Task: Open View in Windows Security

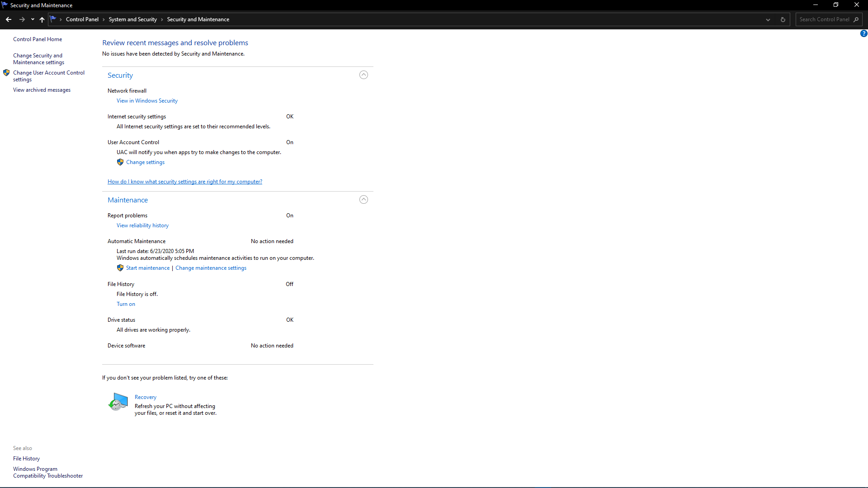Action: point(147,101)
